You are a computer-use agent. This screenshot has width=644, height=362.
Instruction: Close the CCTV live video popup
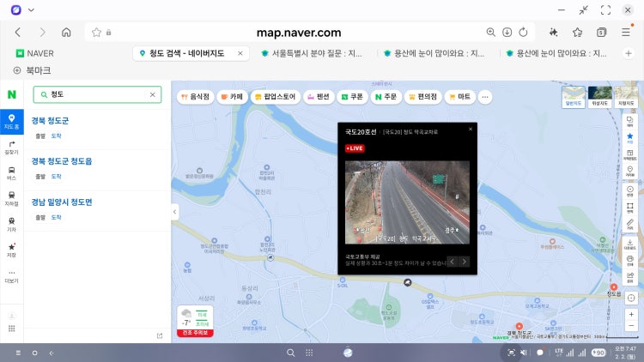(x=471, y=129)
